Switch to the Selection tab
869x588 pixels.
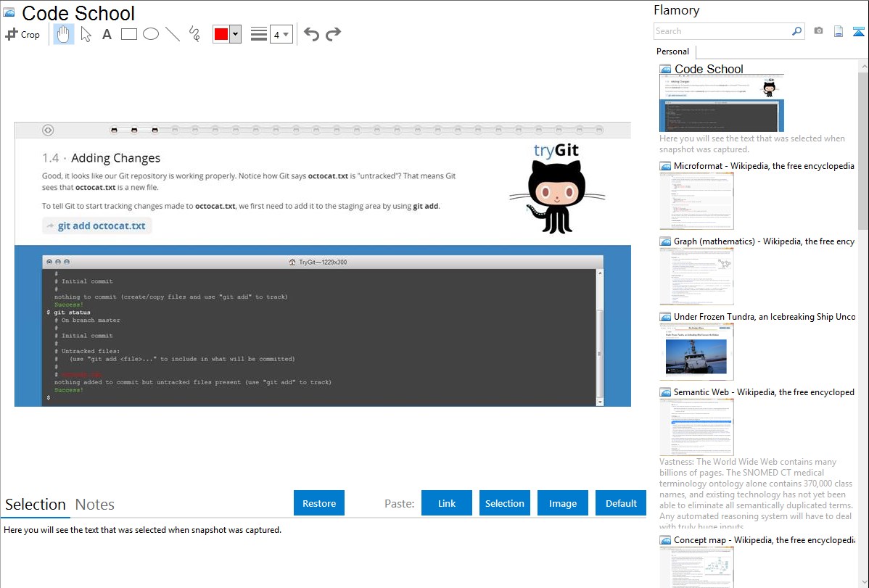pyautogui.click(x=36, y=505)
